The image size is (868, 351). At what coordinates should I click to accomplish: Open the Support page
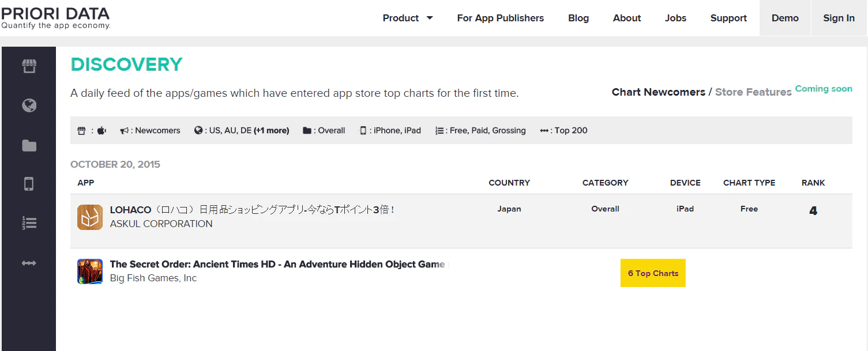click(728, 18)
